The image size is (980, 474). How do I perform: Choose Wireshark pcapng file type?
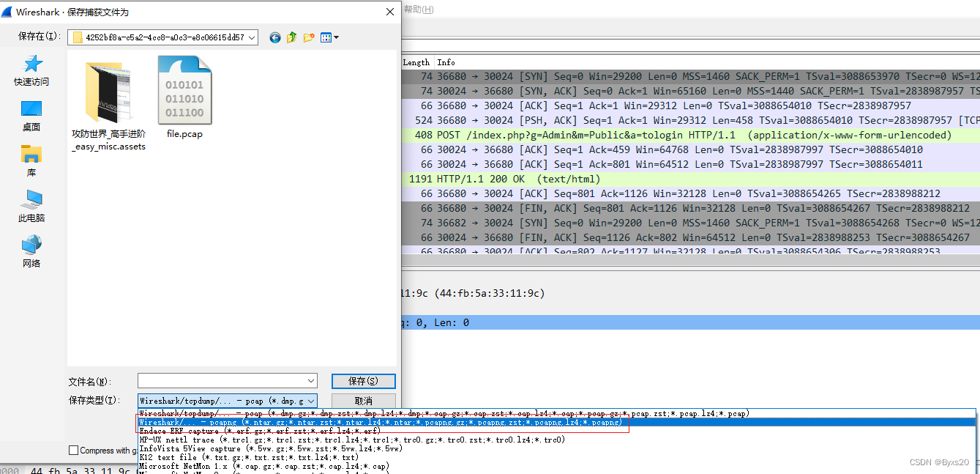[557, 423]
